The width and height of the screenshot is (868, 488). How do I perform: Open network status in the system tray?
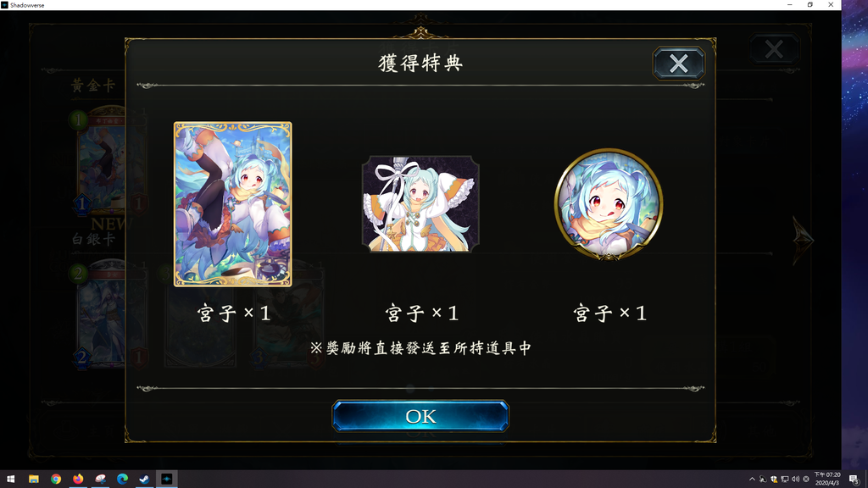(784, 480)
